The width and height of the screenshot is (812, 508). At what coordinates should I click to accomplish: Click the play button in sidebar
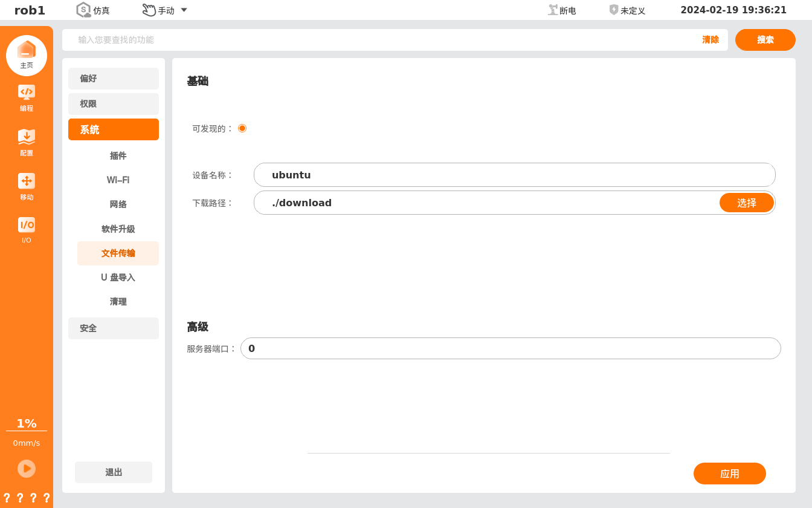click(27, 469)
